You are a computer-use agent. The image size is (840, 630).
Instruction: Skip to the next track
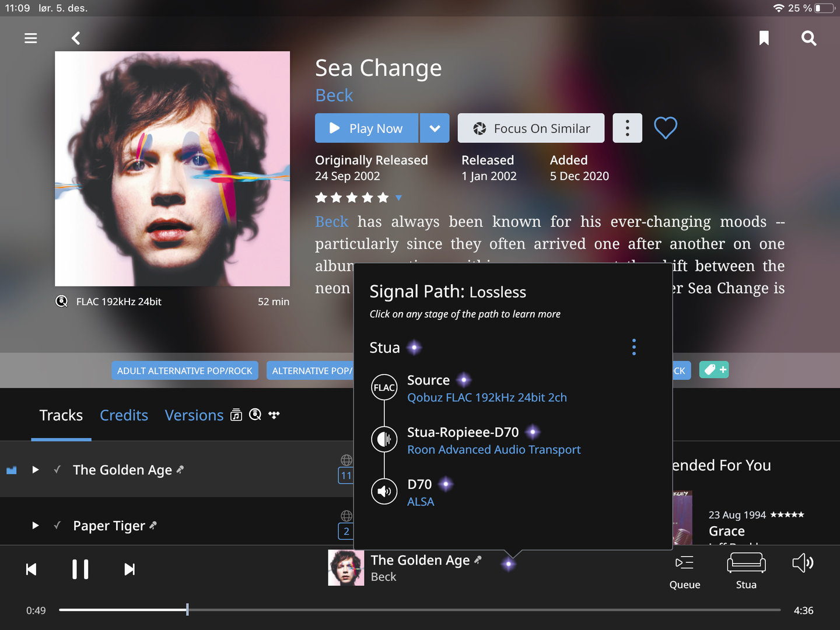[x=129, y=569]
